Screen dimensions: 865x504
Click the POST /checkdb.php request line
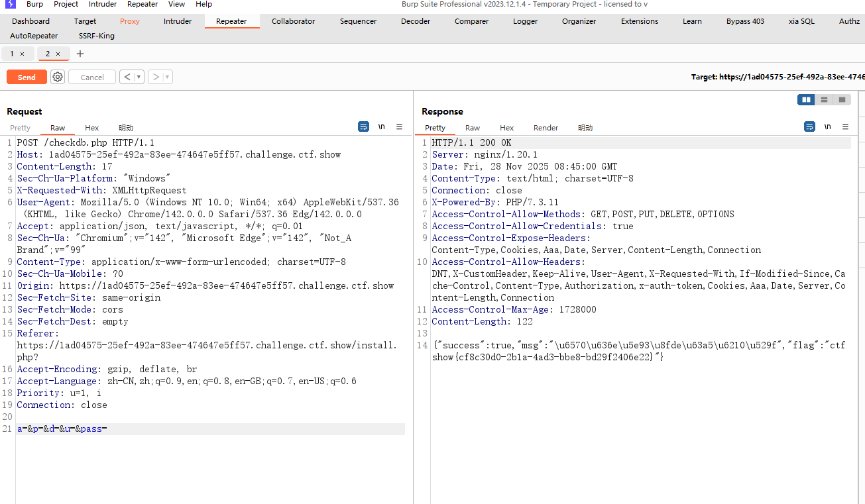click(x=86, y=142)
